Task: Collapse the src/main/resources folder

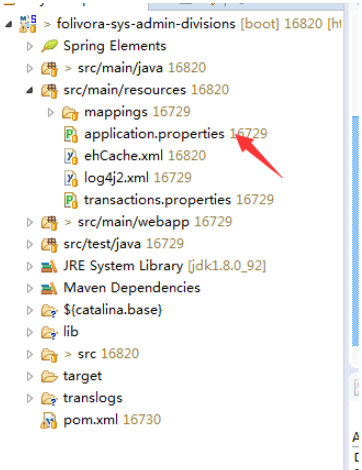Action: coord(30,90)
